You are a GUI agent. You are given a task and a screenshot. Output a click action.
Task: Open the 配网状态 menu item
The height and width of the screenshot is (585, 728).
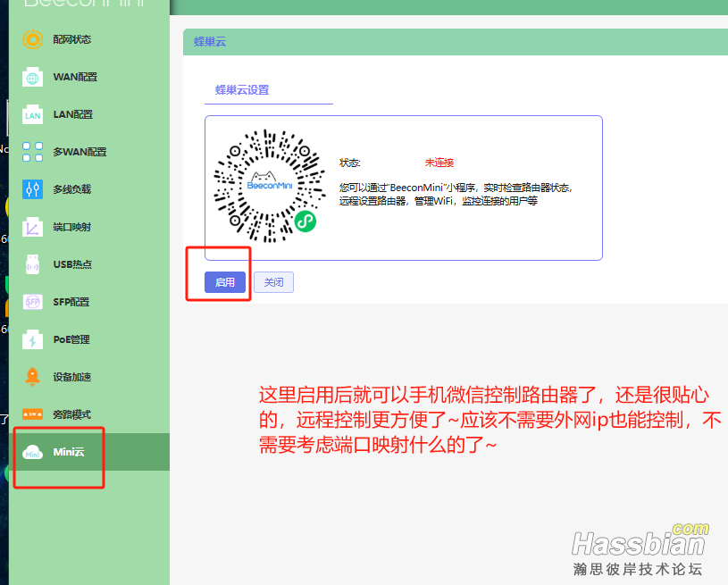coord(89,39)
